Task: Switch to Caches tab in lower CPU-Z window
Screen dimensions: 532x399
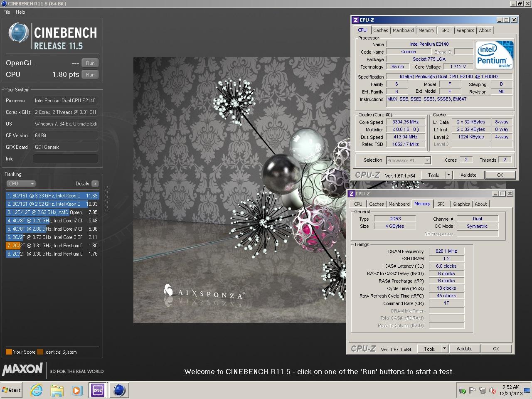Action: (x=377, y=204)
